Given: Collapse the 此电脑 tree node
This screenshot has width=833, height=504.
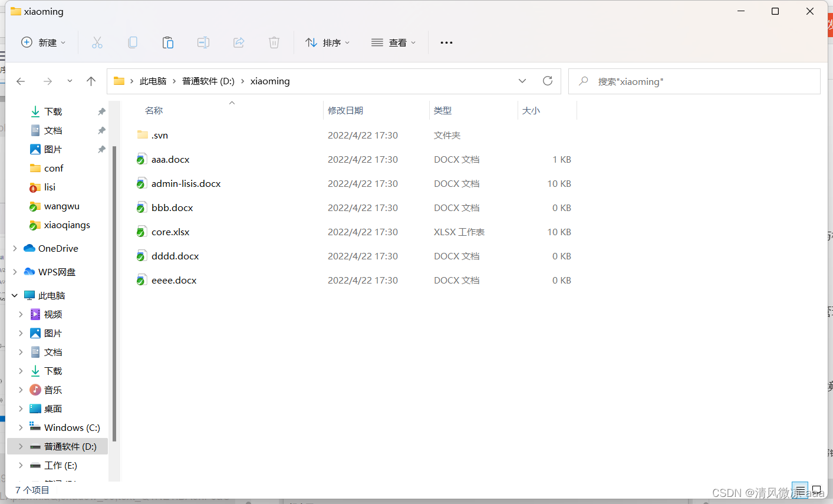Looking at the screenshot, I should click(x=15, y=295).
